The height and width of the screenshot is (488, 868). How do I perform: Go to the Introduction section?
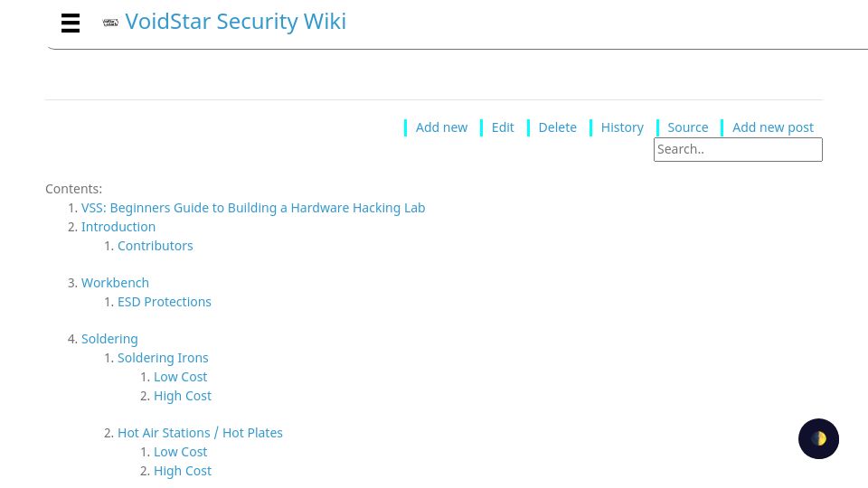118,227
